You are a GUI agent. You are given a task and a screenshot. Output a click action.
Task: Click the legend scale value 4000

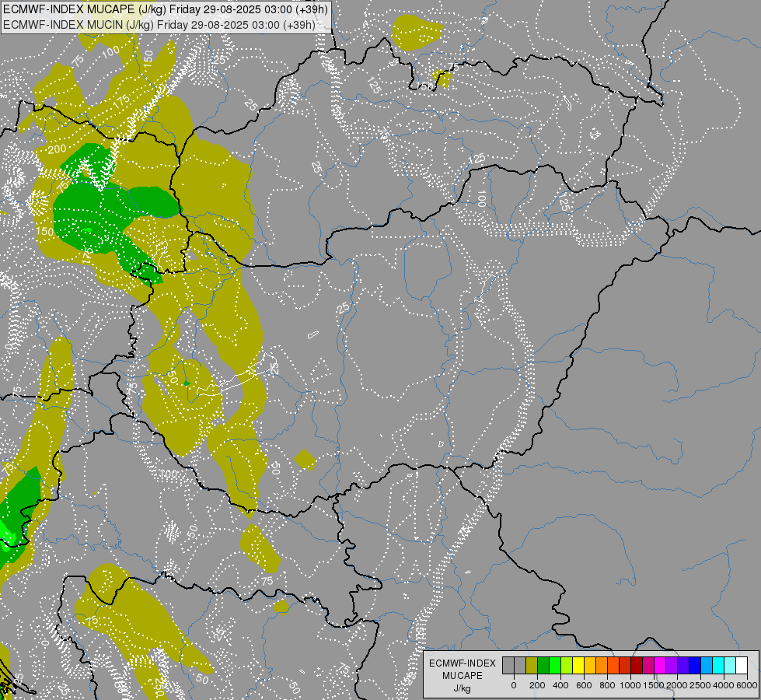click(724, 685)
